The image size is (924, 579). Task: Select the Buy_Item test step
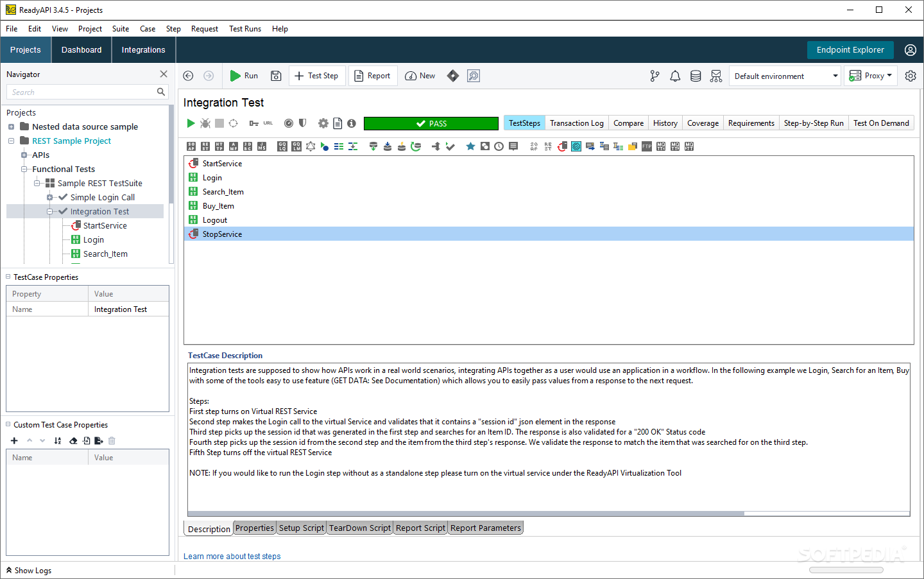click(218, 206)
